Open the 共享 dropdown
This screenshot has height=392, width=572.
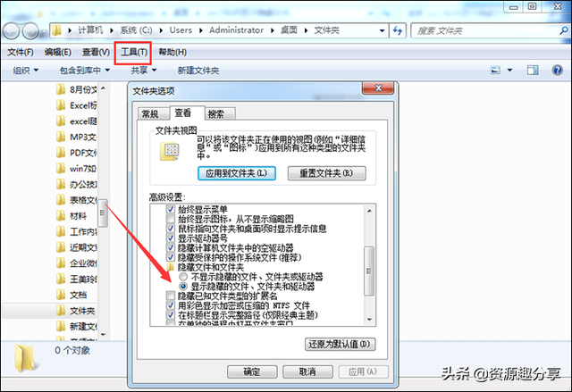click(144, 70)
